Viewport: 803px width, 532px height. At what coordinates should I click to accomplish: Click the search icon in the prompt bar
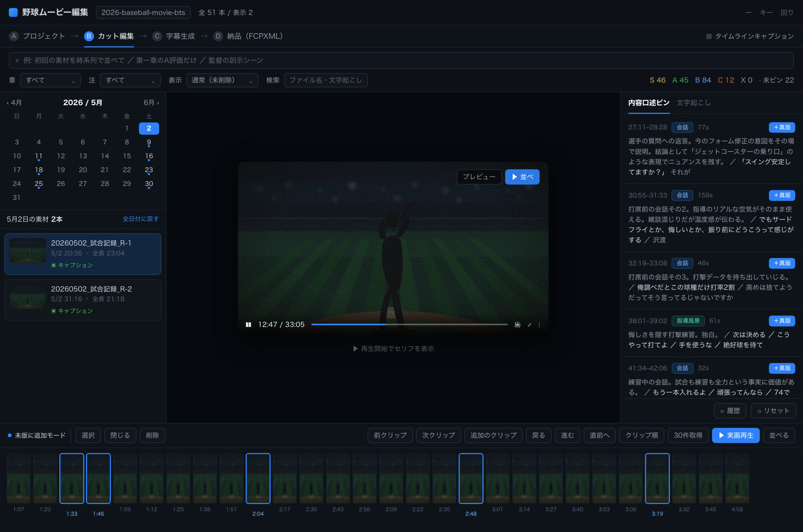click(17, 60)
